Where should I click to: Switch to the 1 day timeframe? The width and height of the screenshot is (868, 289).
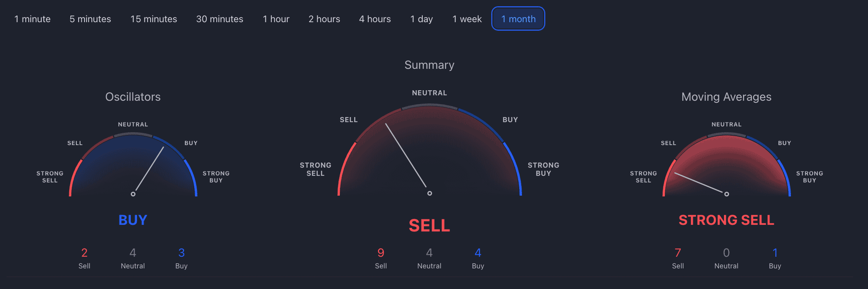pyautogui.click(x=422, y=19)
